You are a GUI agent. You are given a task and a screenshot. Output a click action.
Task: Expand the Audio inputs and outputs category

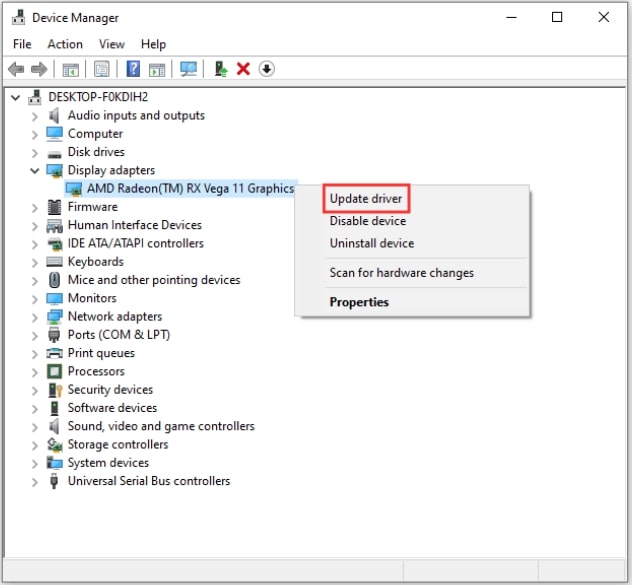coord(35,116)
